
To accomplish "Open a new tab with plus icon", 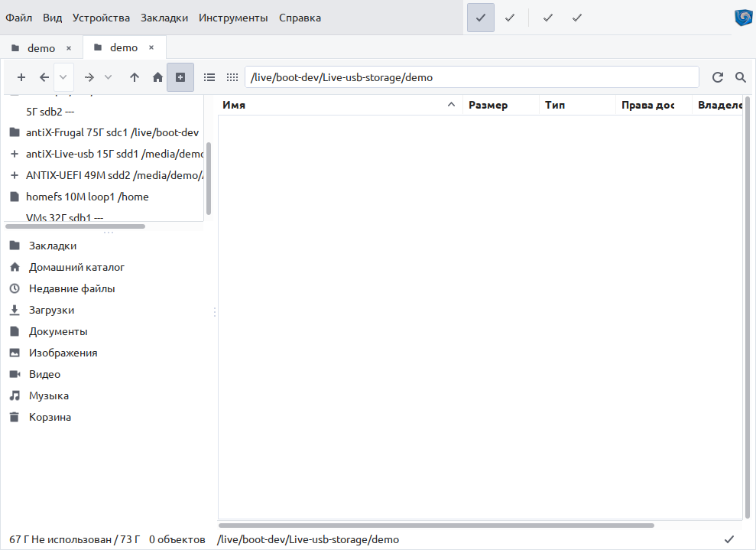I will (x=21, y=77).
